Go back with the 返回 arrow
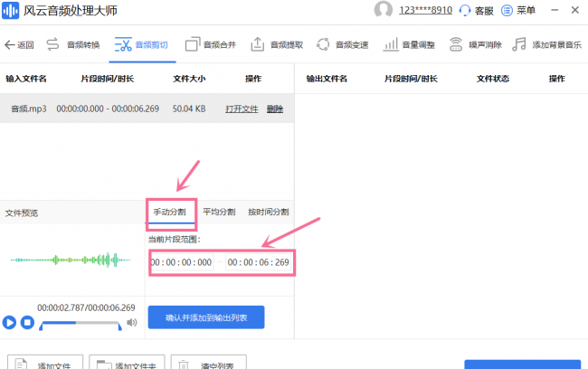This screenshot has width=588, height=369. coord(19,45)
